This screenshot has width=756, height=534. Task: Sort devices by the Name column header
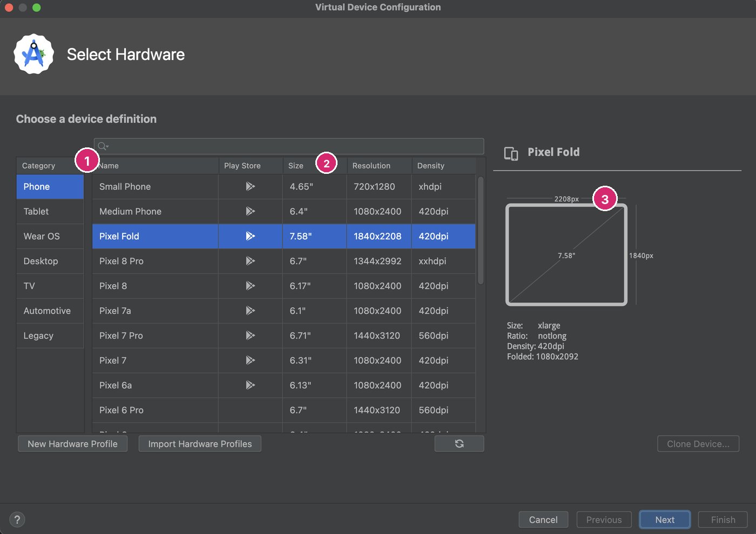click(x=156, y=166)
